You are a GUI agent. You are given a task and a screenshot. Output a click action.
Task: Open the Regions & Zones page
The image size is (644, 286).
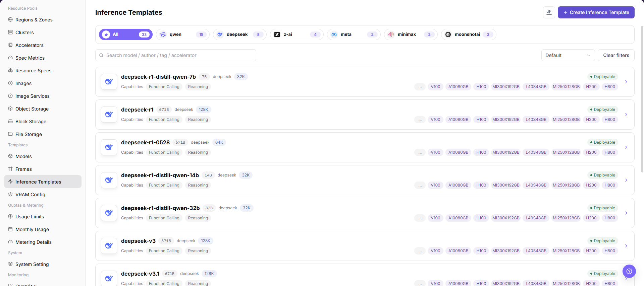43,20
